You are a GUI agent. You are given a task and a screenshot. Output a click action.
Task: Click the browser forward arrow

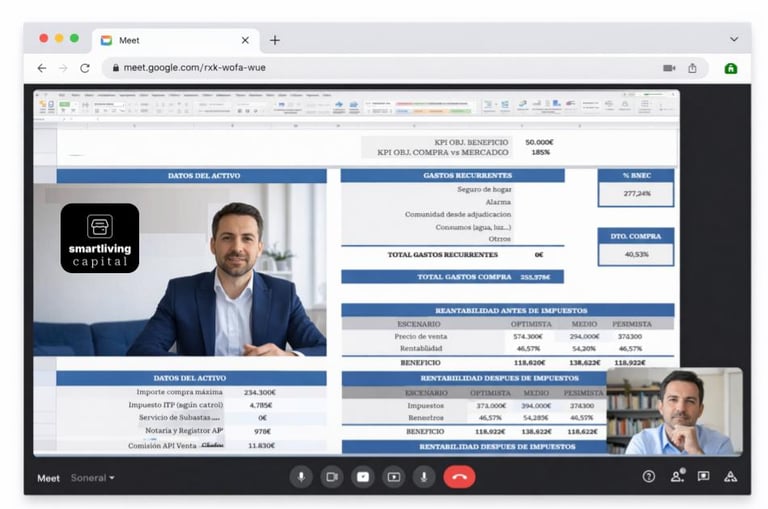(63, 68)
